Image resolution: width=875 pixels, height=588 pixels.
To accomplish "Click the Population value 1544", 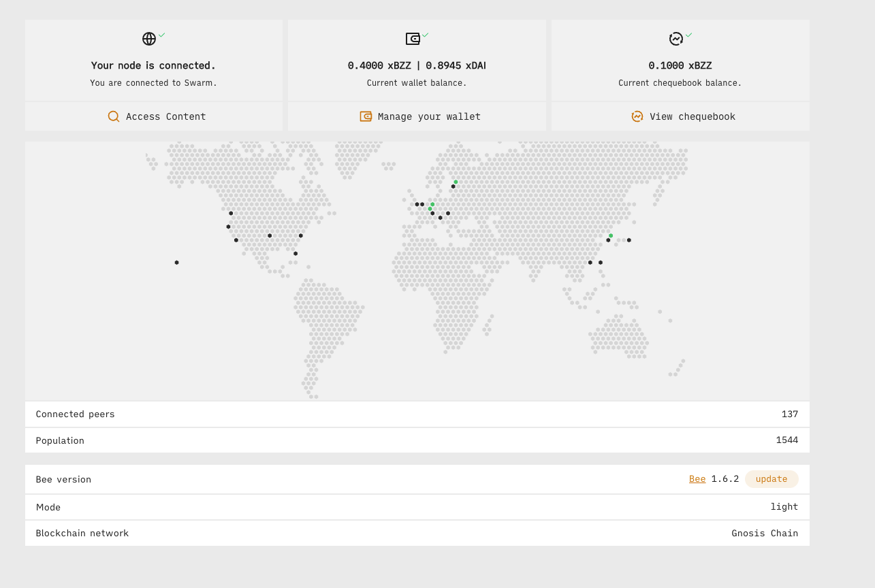I will pos(787,440).
